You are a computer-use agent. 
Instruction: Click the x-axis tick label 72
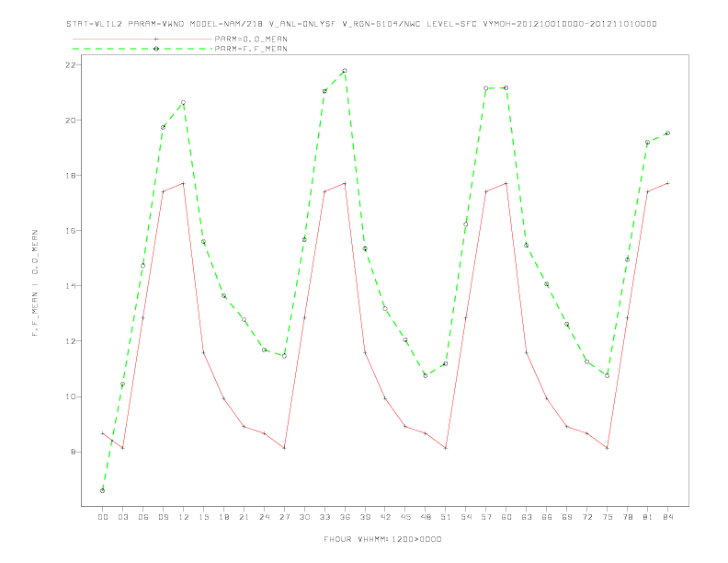click(x=586, y=517)
